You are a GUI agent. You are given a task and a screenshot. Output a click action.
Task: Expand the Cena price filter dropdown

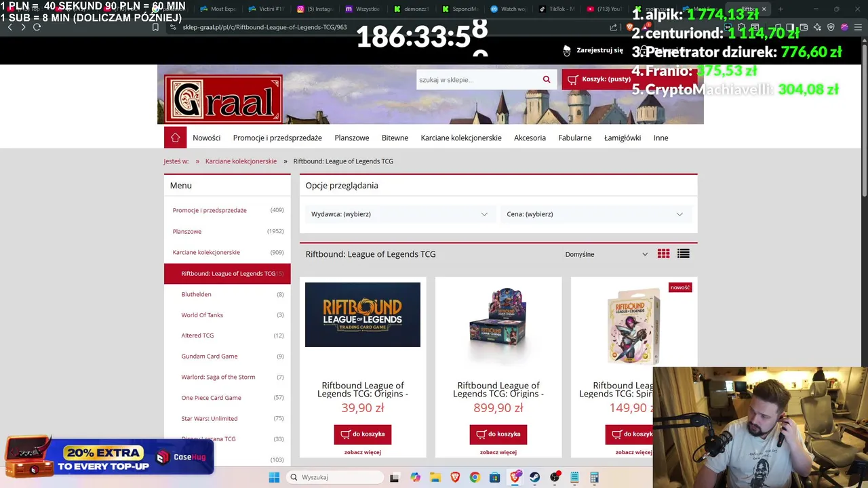coord(595,214)
